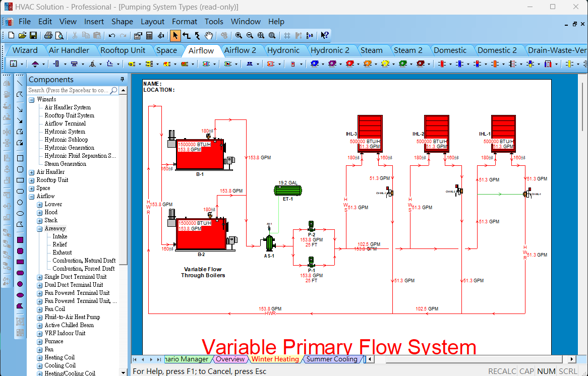Open the Summer Cooling sheet tab

[332, 359]
